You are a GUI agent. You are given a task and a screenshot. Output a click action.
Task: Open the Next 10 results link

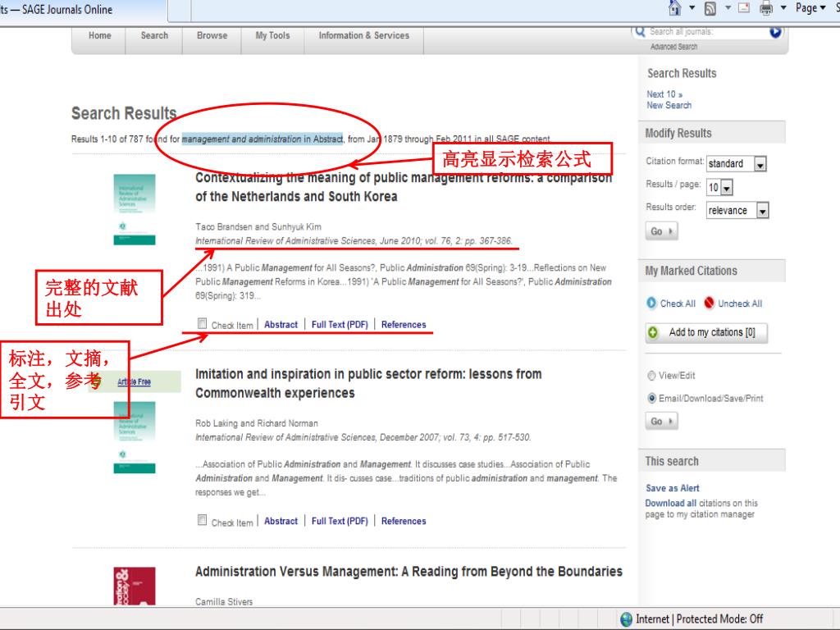(x=664, y=94)
